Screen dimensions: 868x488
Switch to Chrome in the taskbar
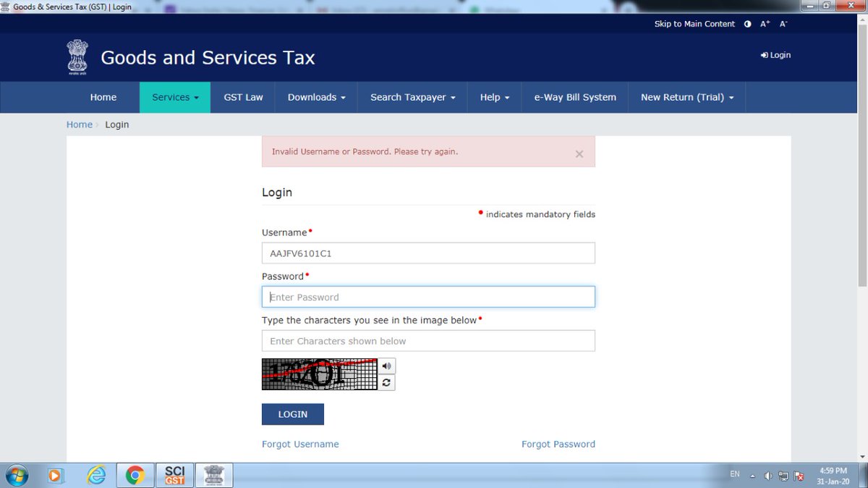click(x=135, y=476)
